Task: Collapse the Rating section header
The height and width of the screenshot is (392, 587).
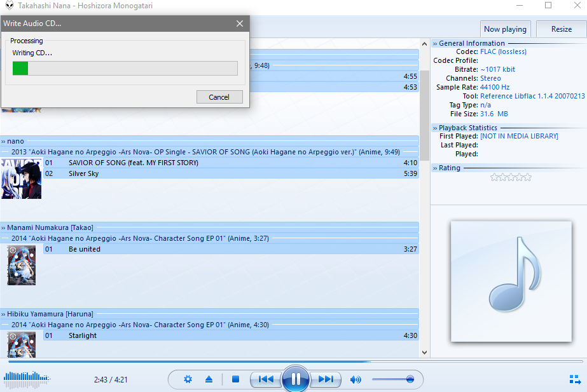Action: click(449, 168)
